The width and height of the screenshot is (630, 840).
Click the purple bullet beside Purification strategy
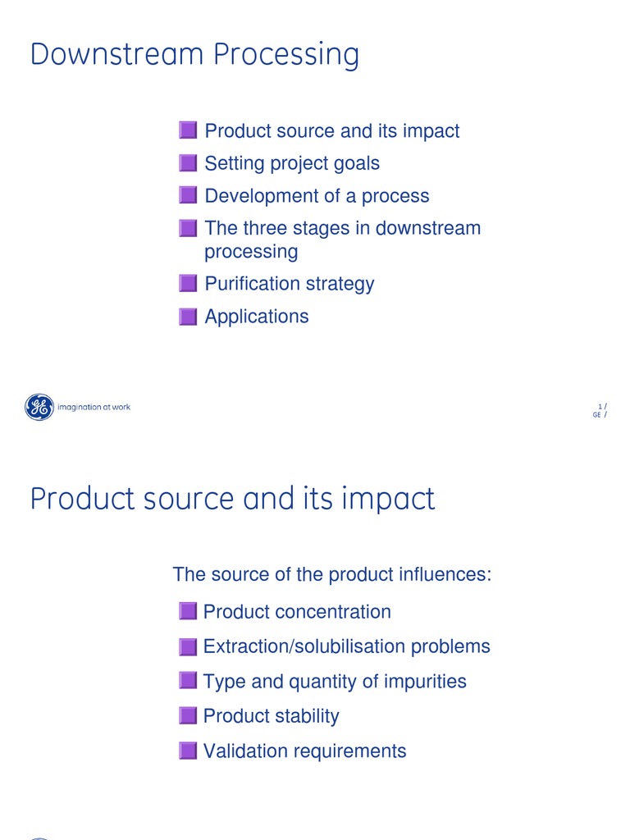pos(188,284)
